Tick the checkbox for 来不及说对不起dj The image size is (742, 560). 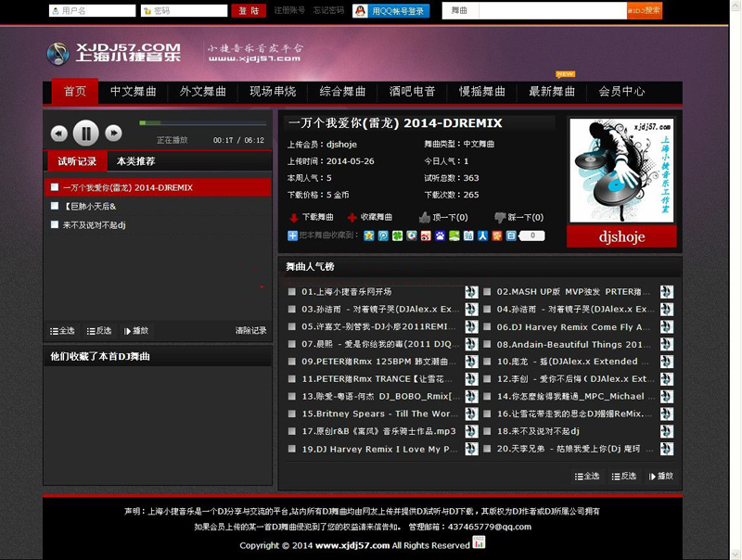pyautogui.click(x=55, y=224)
